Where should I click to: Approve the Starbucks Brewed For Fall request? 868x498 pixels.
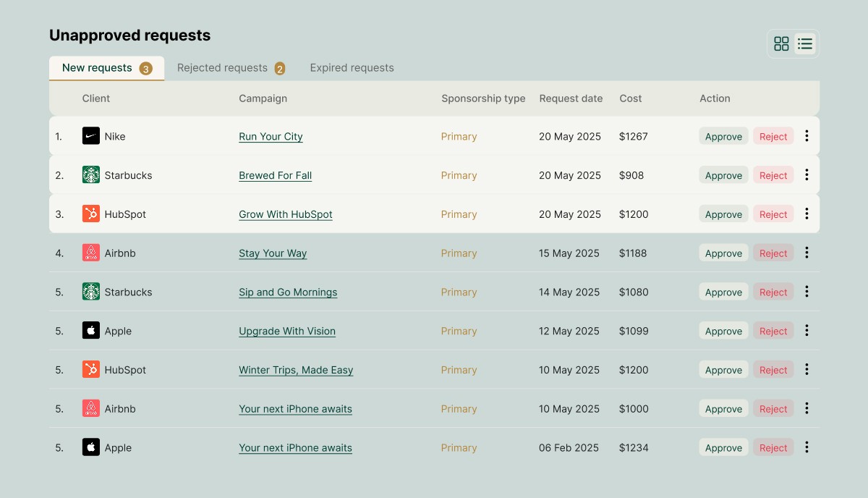[x=723, y=175]
